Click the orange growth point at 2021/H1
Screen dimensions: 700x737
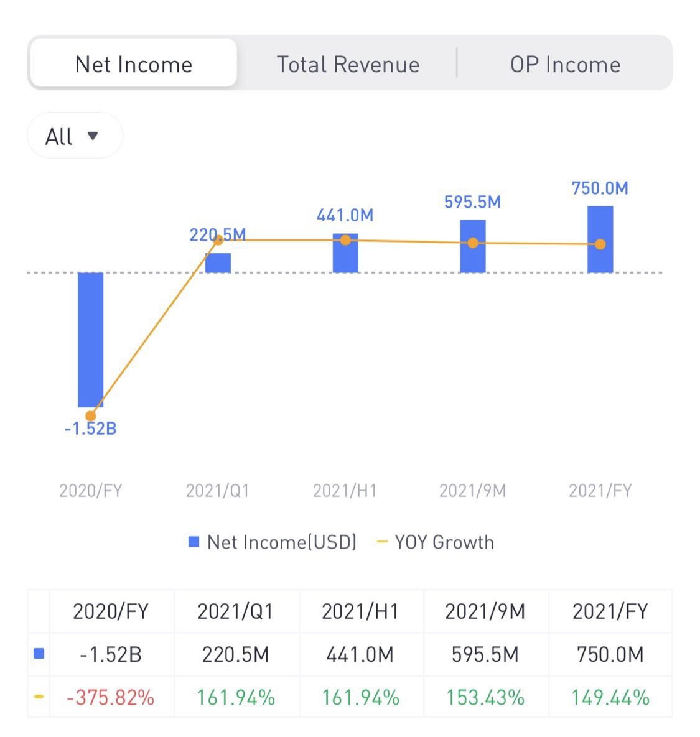345,240
